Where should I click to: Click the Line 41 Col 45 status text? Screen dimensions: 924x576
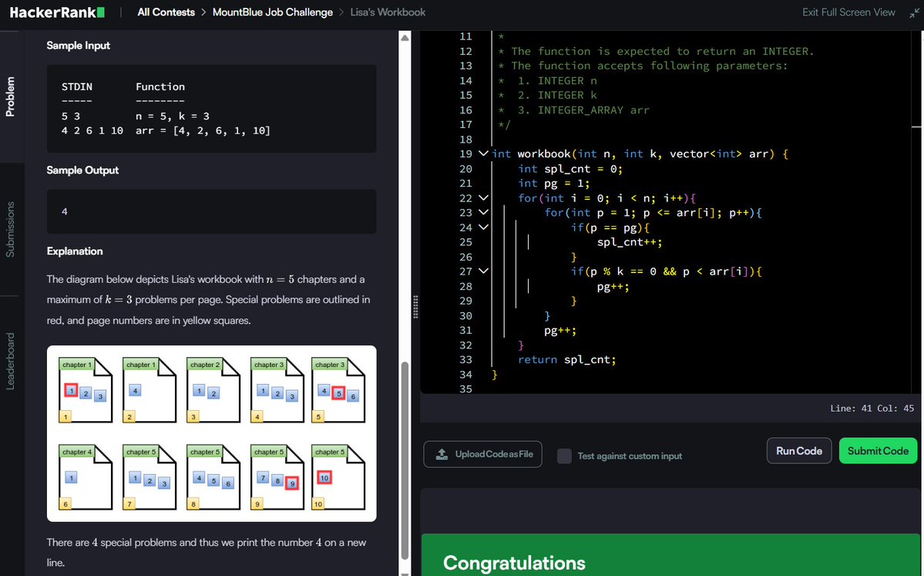tap(872, 408)
